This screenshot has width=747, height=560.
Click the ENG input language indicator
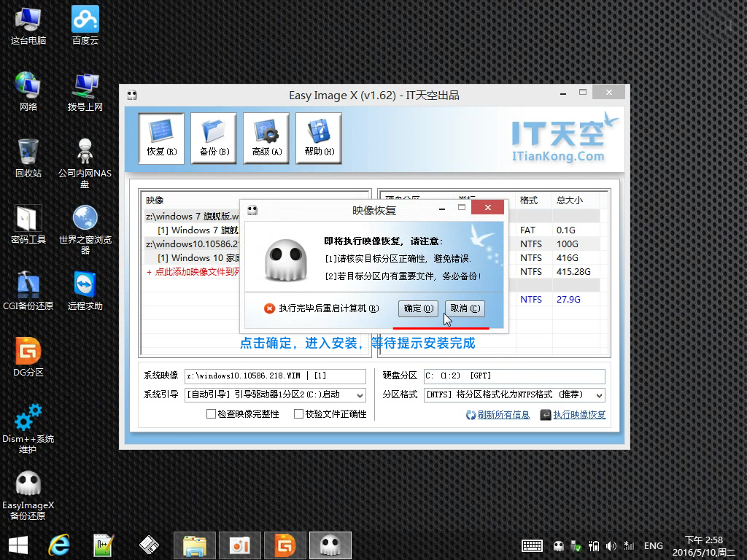point(653,545)
